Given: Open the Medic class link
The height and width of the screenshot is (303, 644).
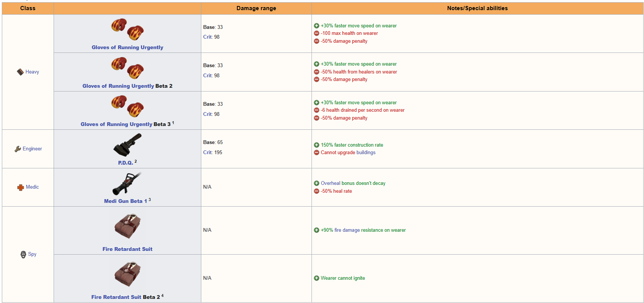Looking at the screenshot, I should (32, 187).
